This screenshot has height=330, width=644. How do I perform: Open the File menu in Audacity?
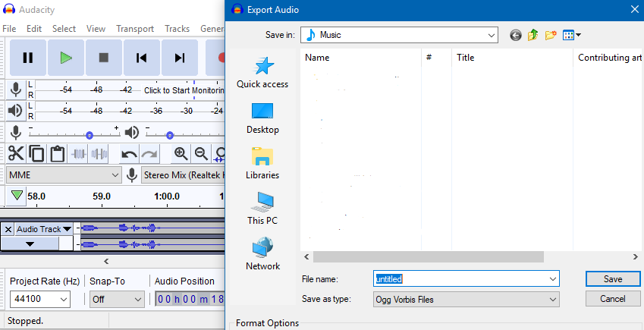coord(9,29)
